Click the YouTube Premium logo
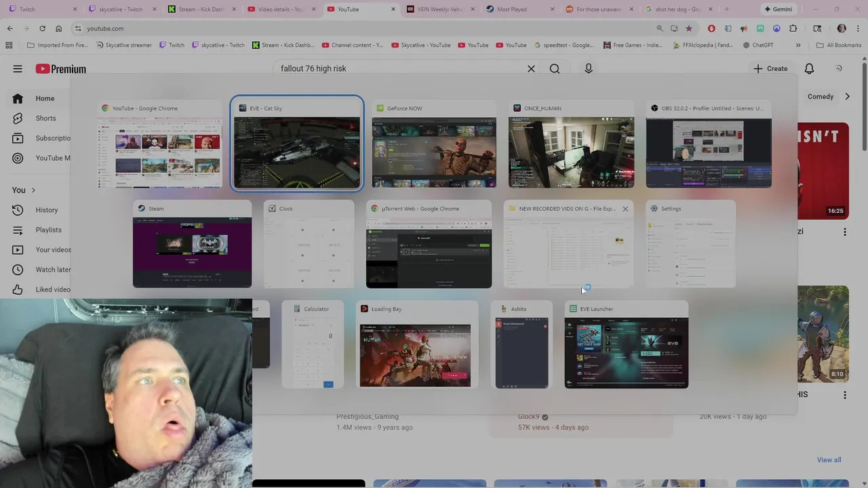Image resolution: width=868 pixels, height=488 pixels. (61, 68)
